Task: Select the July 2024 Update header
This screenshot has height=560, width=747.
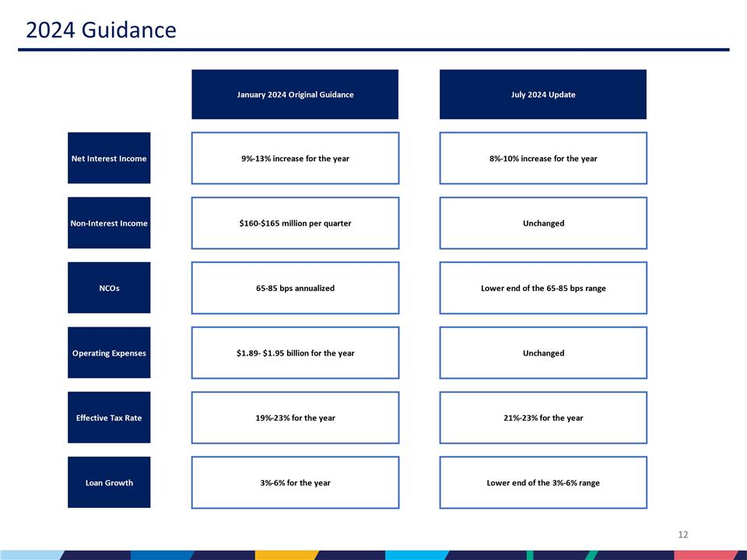Action: (x=542, y=94)
